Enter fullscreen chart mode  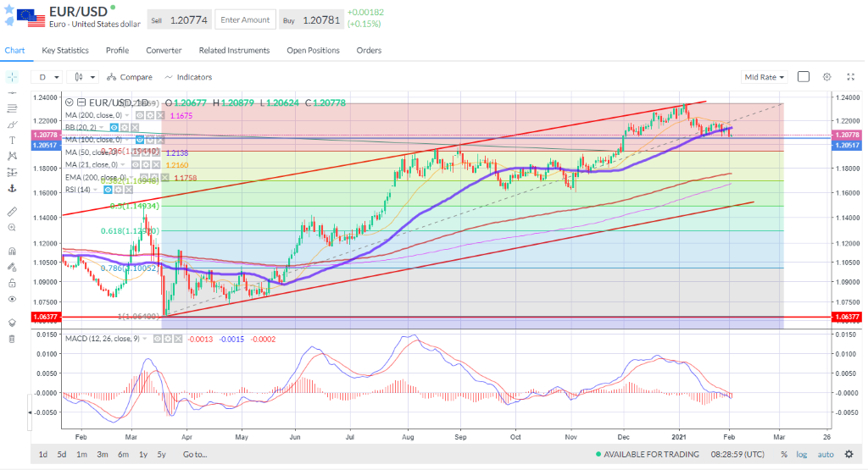849,77
